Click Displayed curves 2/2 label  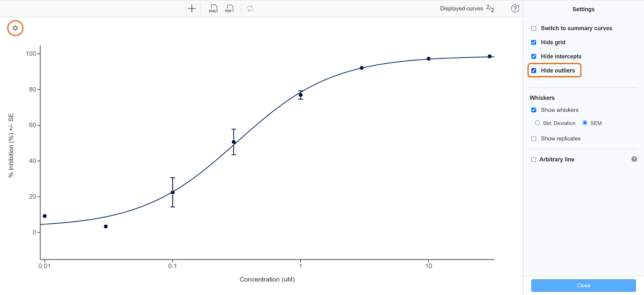click(x=467, y=8)
